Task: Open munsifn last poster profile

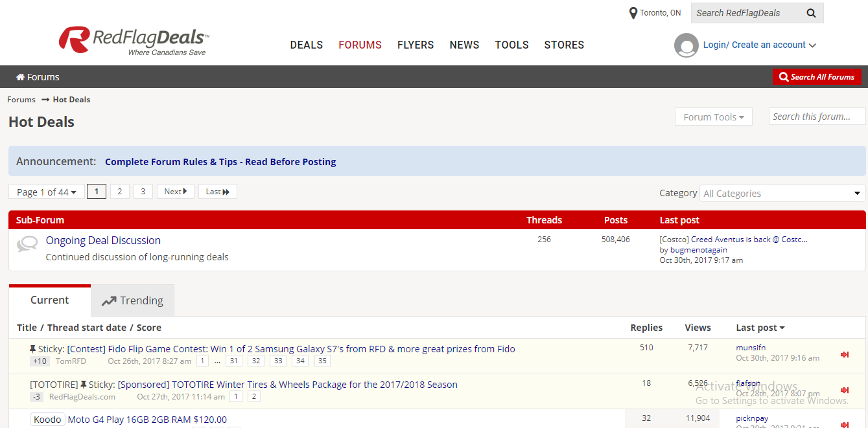Action: [751, 348]
